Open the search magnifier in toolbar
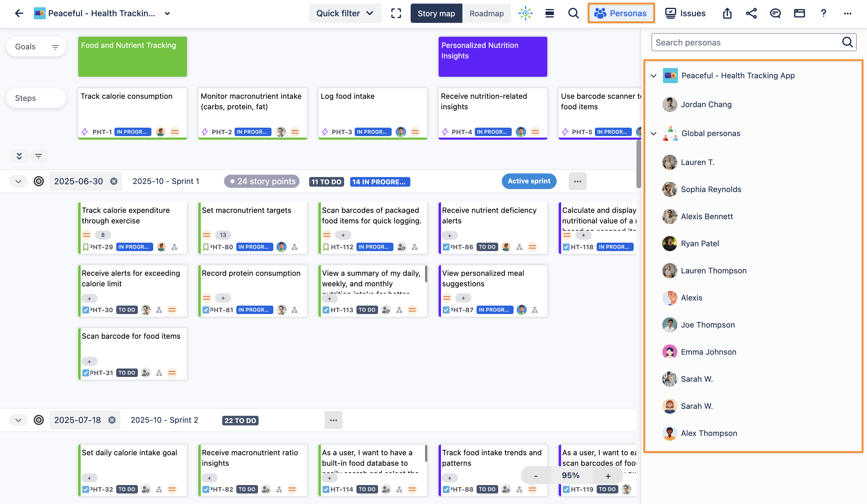 [573, 14]
